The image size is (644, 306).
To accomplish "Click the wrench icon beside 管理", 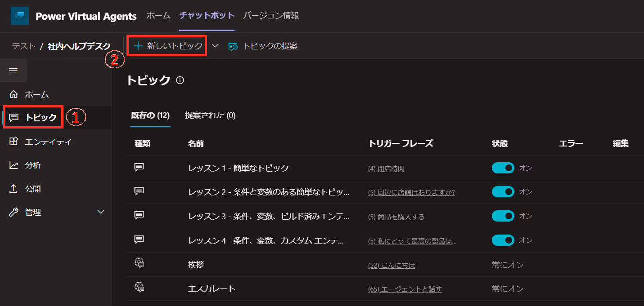I will (x=14, y=212).
